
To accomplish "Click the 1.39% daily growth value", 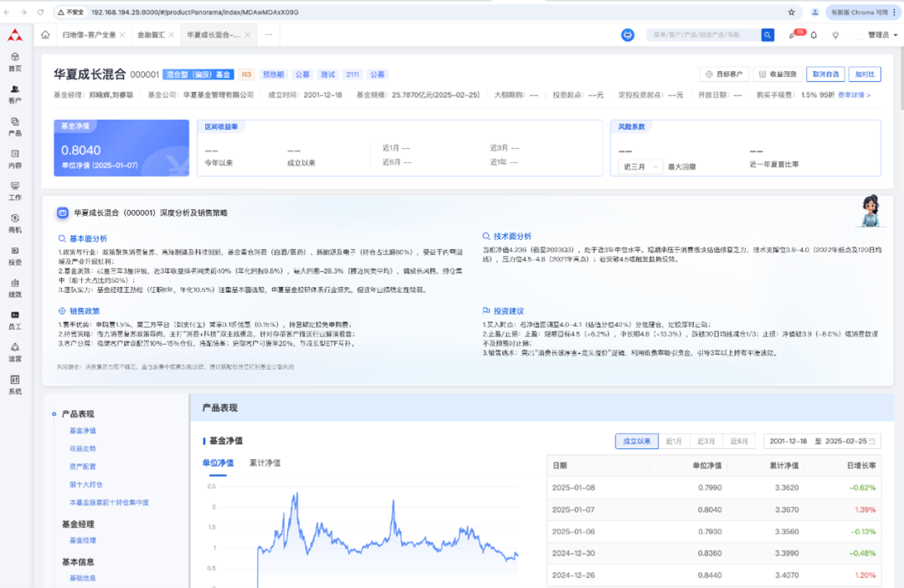I will point(865,509).
